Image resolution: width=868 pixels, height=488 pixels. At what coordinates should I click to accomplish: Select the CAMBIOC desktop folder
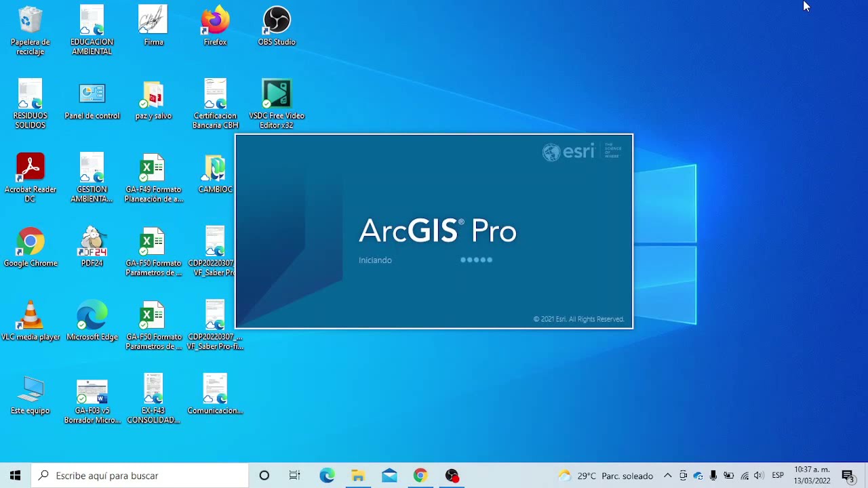(x=215, y=174)
